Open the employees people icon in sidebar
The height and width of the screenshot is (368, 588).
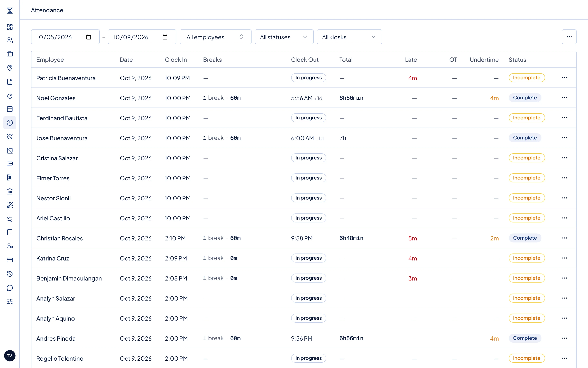coord(10,40)
